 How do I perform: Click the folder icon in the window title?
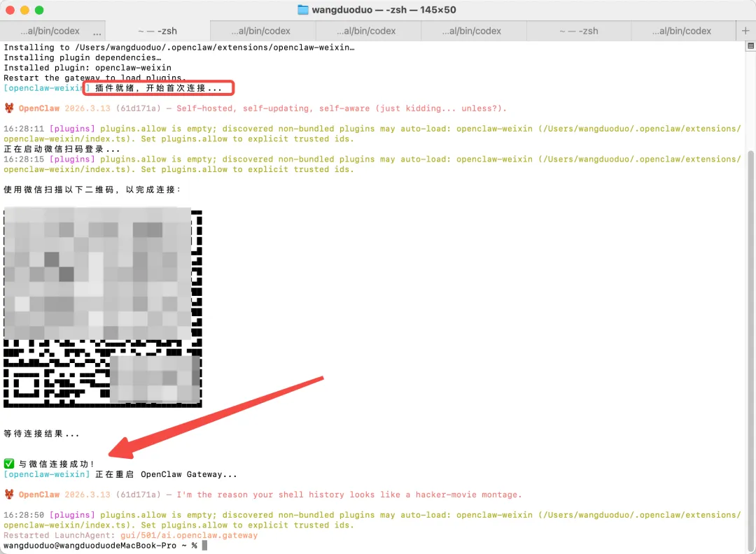tap(303, 10)
